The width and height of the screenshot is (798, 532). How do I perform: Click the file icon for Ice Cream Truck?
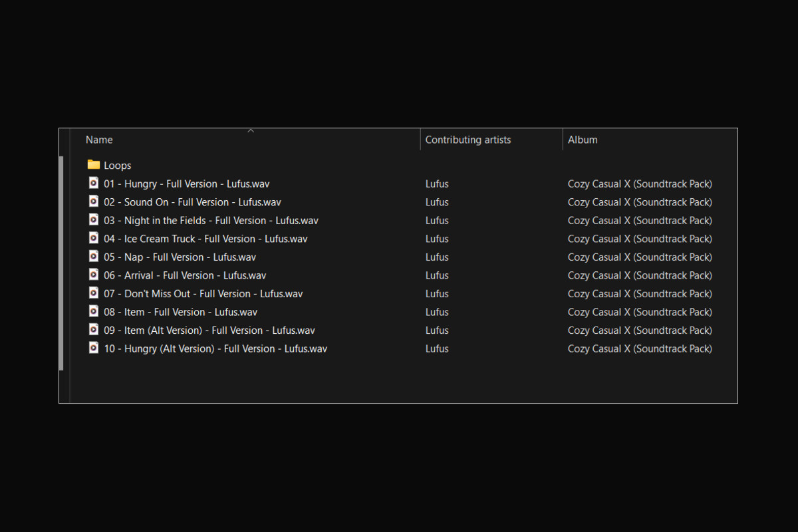pos(94,238)
